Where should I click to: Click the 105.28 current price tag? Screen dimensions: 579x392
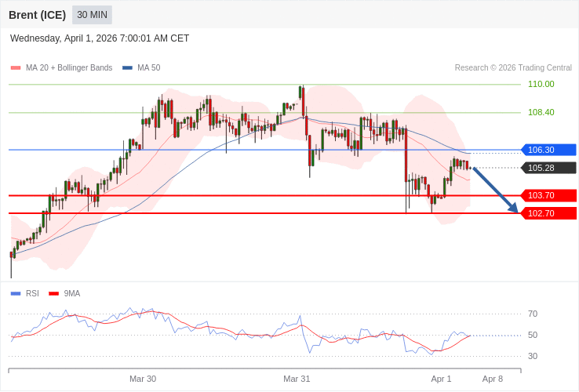548,168
